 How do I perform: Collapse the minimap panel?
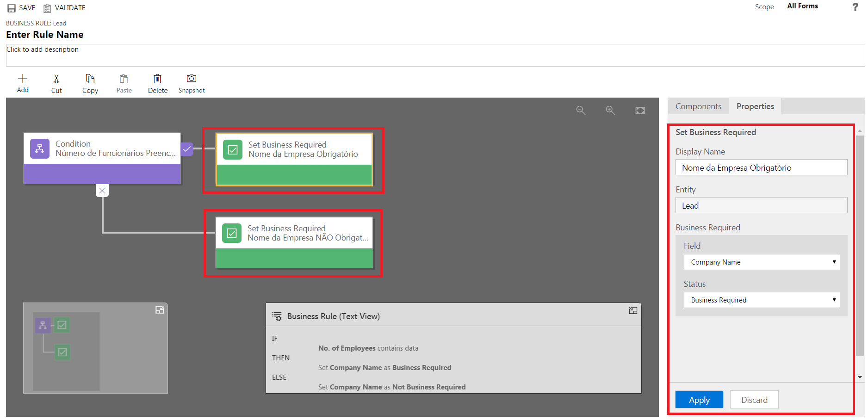click(160, 310)
